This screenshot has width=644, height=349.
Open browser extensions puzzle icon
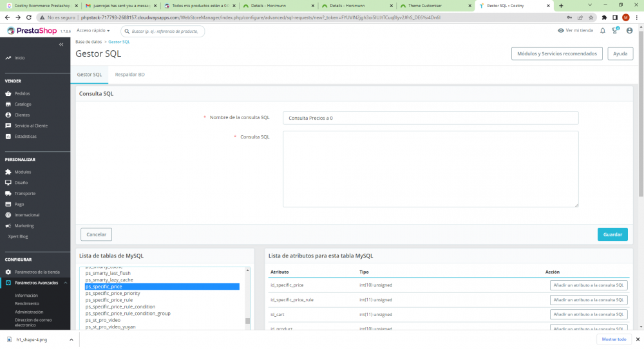coord(604,17)
